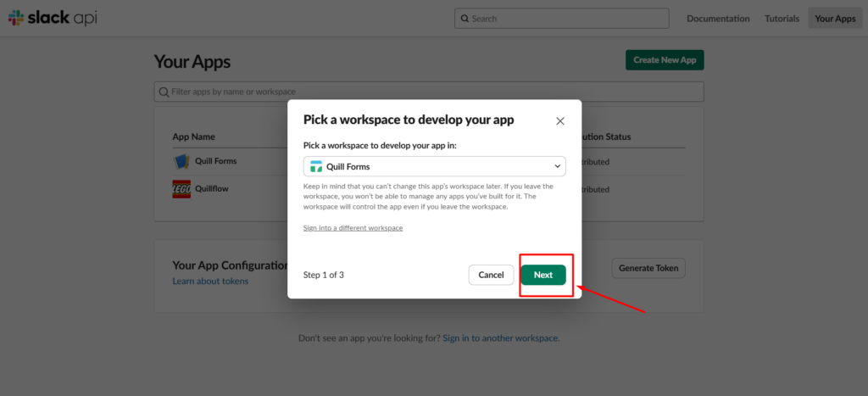The width and height of the screenshot is (868, 396).
Task: Open the Learn about tokens link
Action: tap(210, 281)
